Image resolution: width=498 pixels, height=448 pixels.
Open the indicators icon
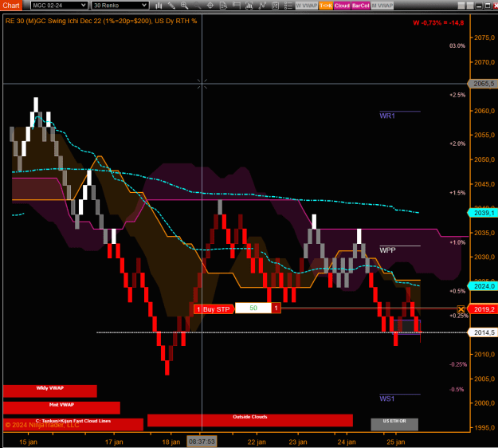click(262, 6)
